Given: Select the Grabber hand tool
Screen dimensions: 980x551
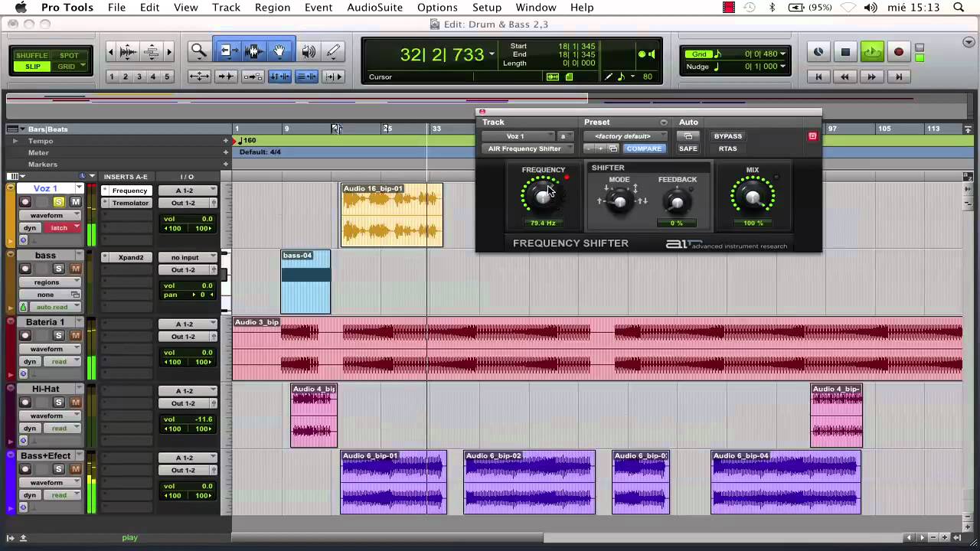Looking at the screenshot, I should 279,51.
